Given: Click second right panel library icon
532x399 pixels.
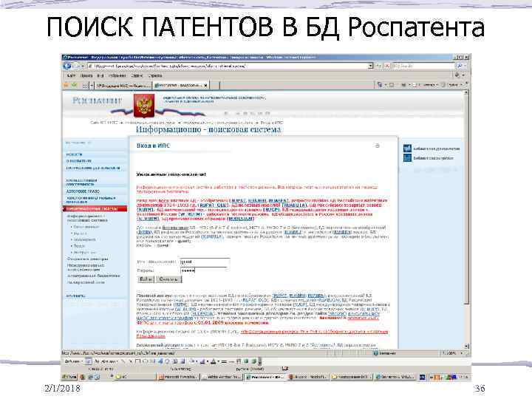Looking at the screenshot, I should [407, 158].
